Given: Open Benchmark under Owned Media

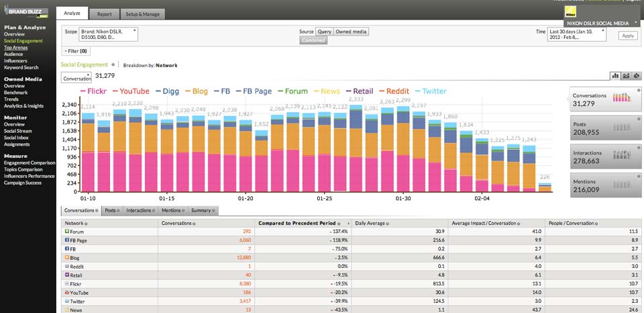Looking at the screenshot, I should tap(15, 93).
